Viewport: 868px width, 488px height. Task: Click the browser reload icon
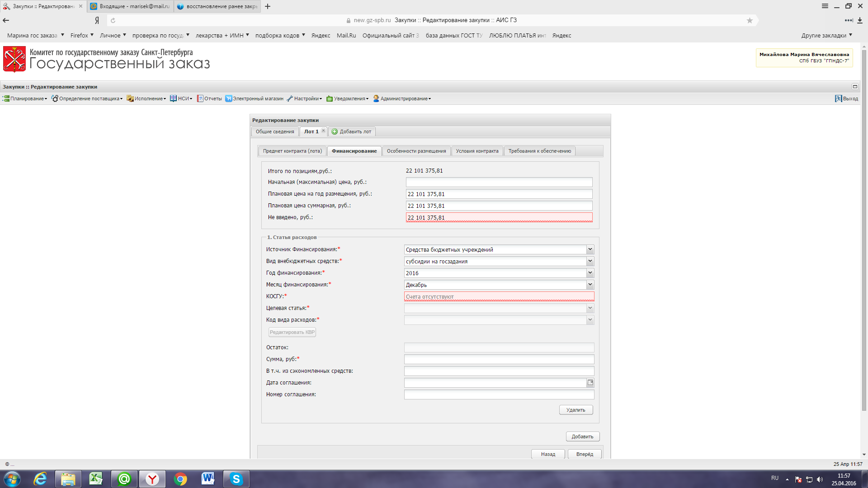click(113, 20)
